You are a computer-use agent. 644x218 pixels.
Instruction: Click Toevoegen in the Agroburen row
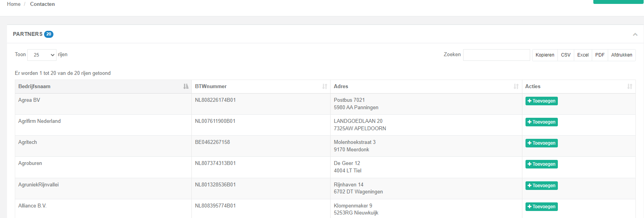click(541, 164)
